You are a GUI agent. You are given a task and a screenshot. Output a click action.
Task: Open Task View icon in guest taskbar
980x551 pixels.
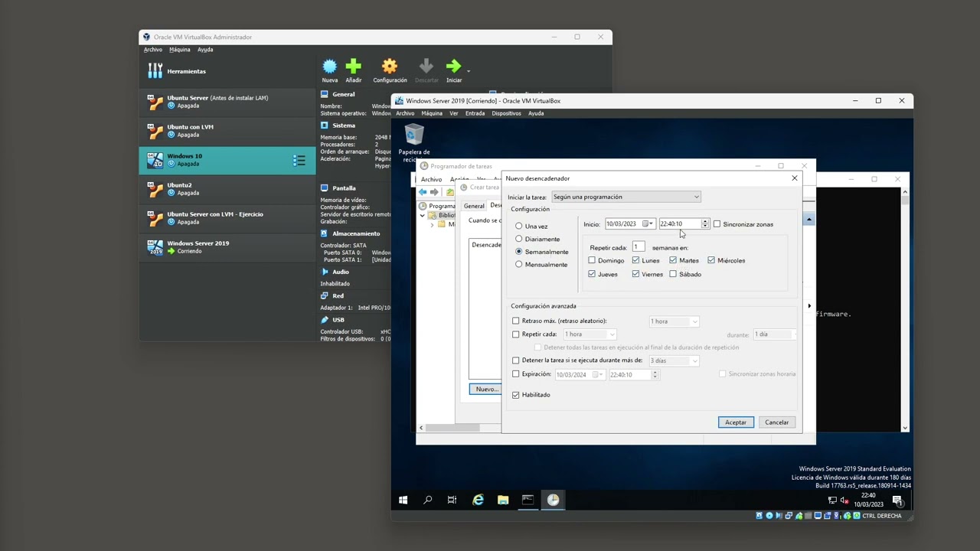(452, 500)
